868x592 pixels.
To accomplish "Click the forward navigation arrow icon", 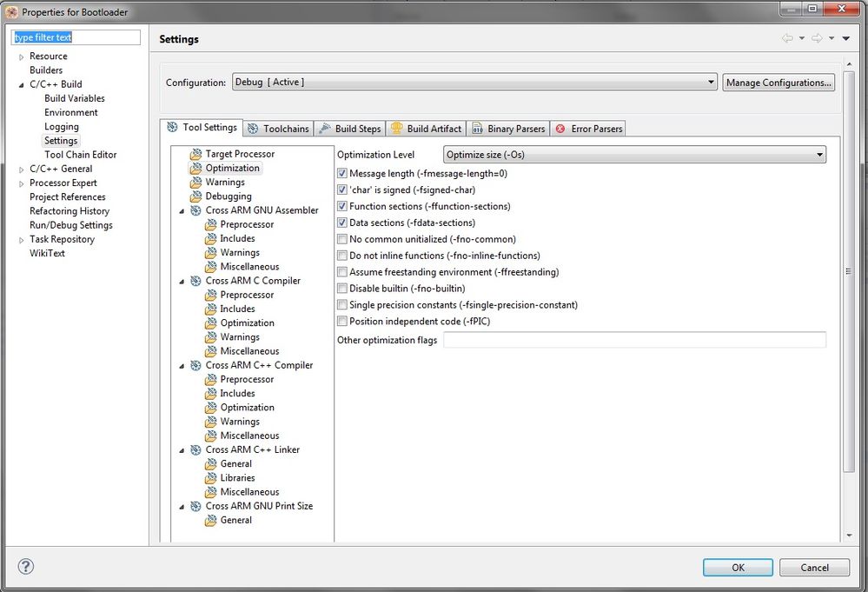I will click(x=817, y=38).
